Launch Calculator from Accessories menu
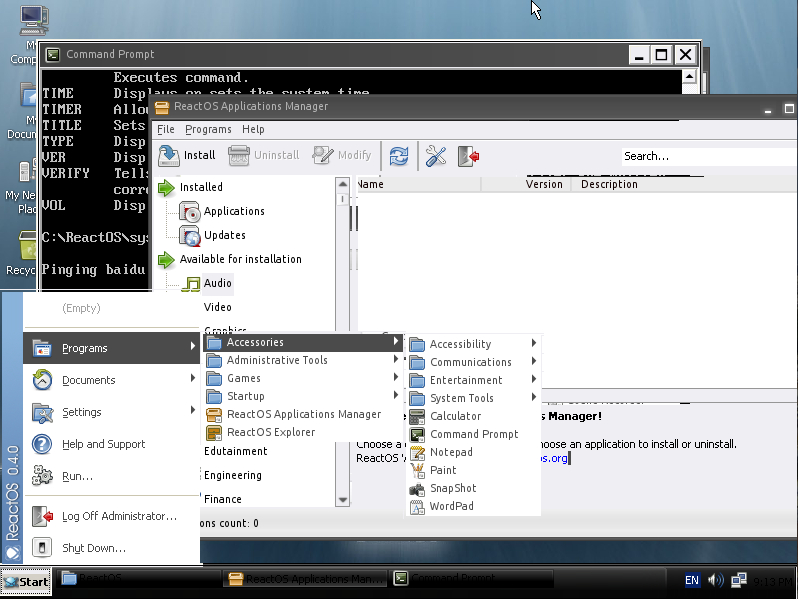798x599 pixels. (x=455, y=416)
